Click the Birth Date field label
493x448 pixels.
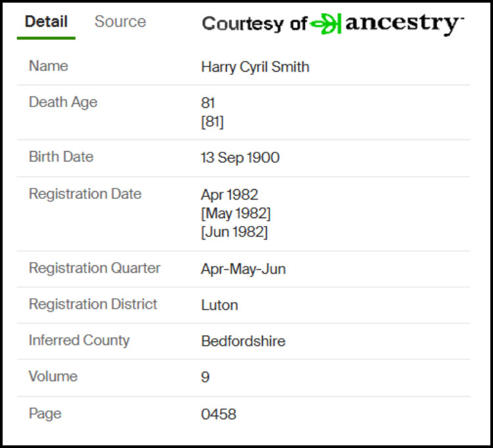pos(61,156)
